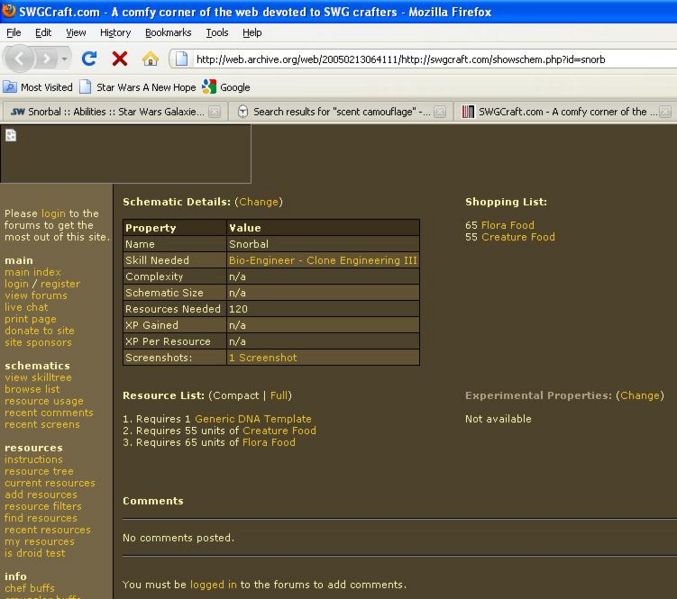This screenshot has width=677, height=599.
Task: Close the scent camouflage search results tab
Action: (439, 112)
